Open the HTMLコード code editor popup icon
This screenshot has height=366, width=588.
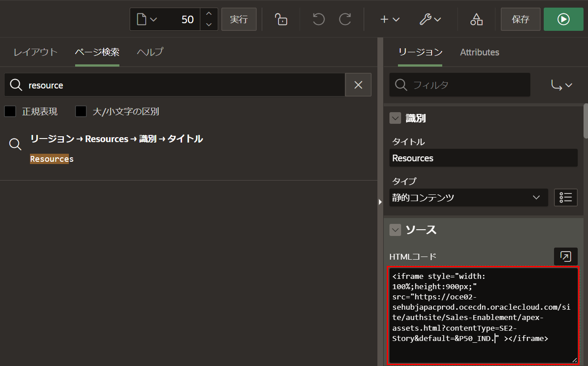tap(566, 257)
